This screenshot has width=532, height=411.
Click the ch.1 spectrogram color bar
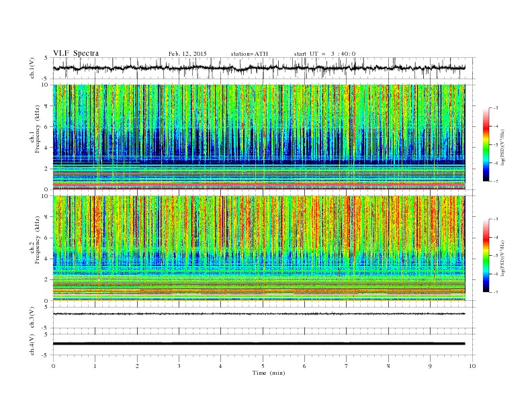[486, 144]
